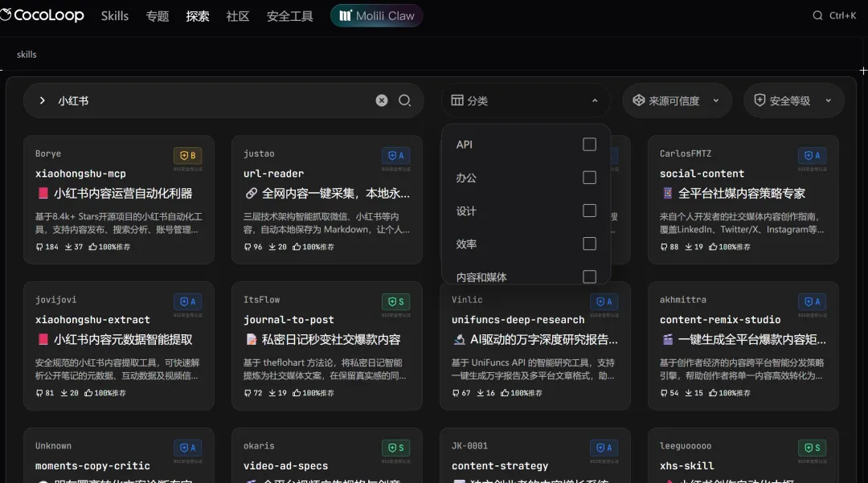The width and height of the screenshot is (868, 483).
Task: Click the 184 comments count on xiaohongshu-mcp
Action: pos(47,247)
